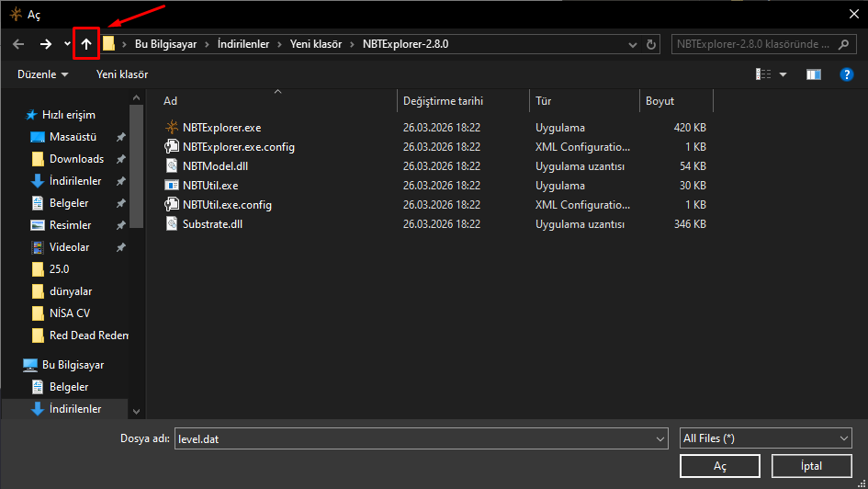Viewport: 868px width, 489px height.
Task: Open the help question mark icon
Action: pos(847,74)
